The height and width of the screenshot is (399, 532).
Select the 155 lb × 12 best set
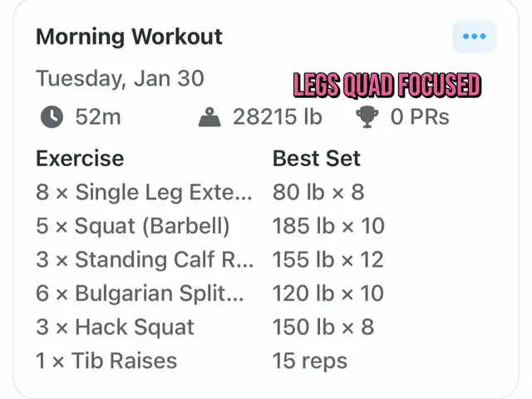coord(328,259)
